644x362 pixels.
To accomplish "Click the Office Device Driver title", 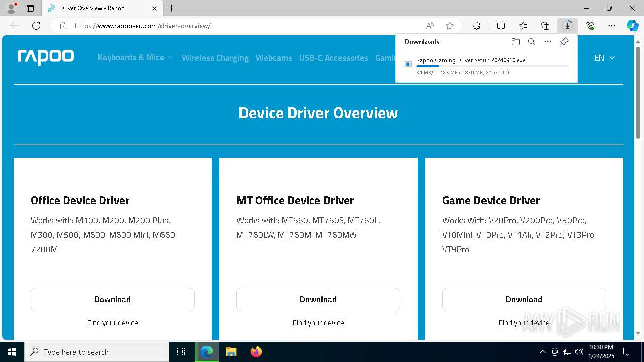I will pyautogui.click(x=80, y=200).
